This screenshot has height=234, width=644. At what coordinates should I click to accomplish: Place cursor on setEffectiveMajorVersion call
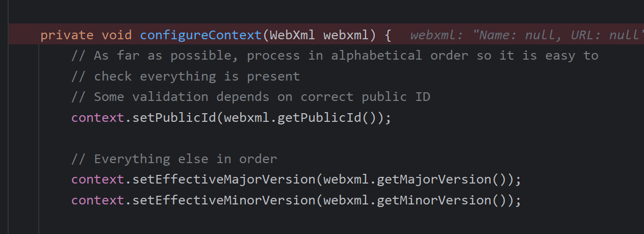point(223,179)
